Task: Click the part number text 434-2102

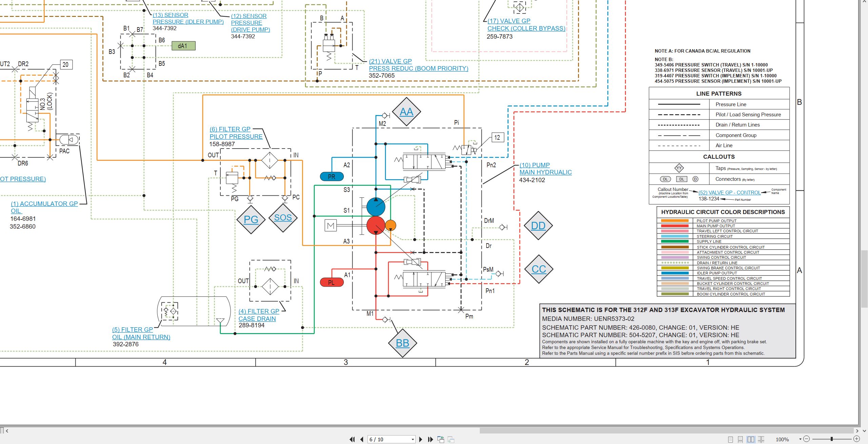Action: (532, 180)
